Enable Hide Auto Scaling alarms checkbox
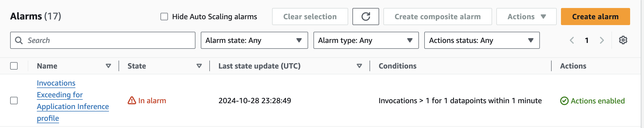The width and height of the screenshot is (644, 128). click(x=164, y=17)
